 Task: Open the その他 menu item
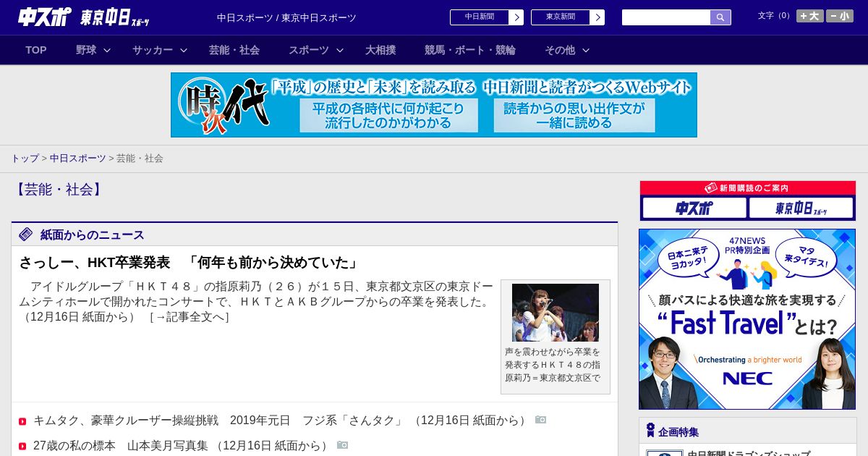[x=560, y=50]
